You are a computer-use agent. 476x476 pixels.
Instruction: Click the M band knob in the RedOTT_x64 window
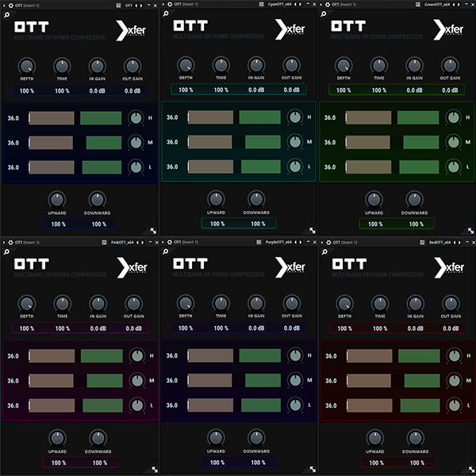click(454, 380)
